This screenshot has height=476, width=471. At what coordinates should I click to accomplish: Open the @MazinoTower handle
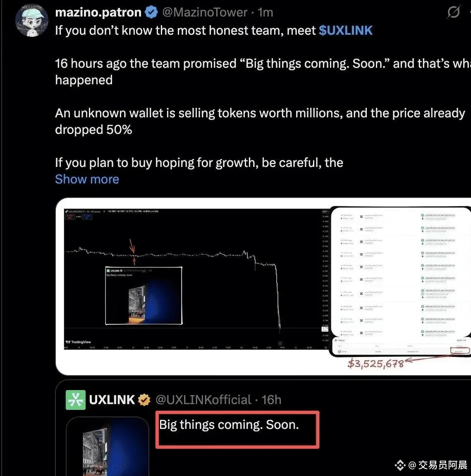tap(205, 12)
